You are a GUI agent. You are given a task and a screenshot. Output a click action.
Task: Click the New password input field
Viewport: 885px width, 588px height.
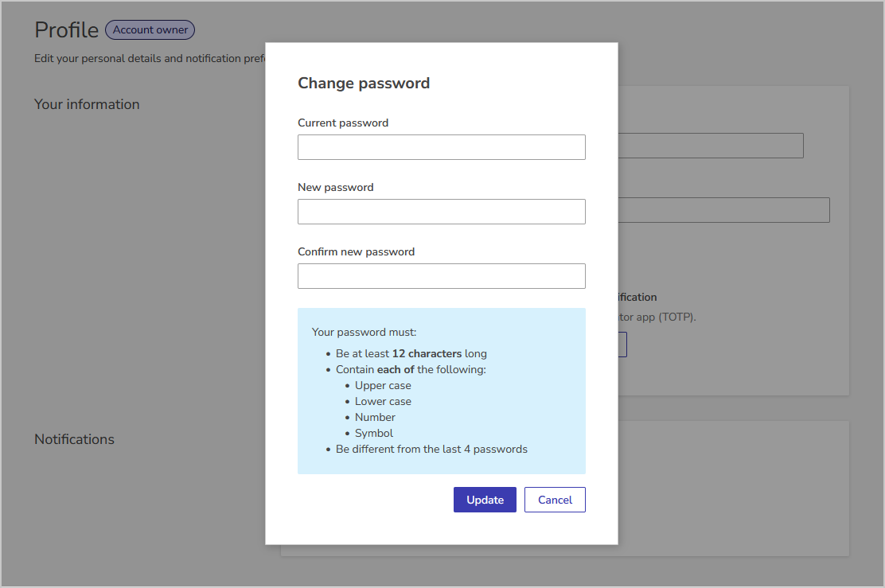coord(441,211)
